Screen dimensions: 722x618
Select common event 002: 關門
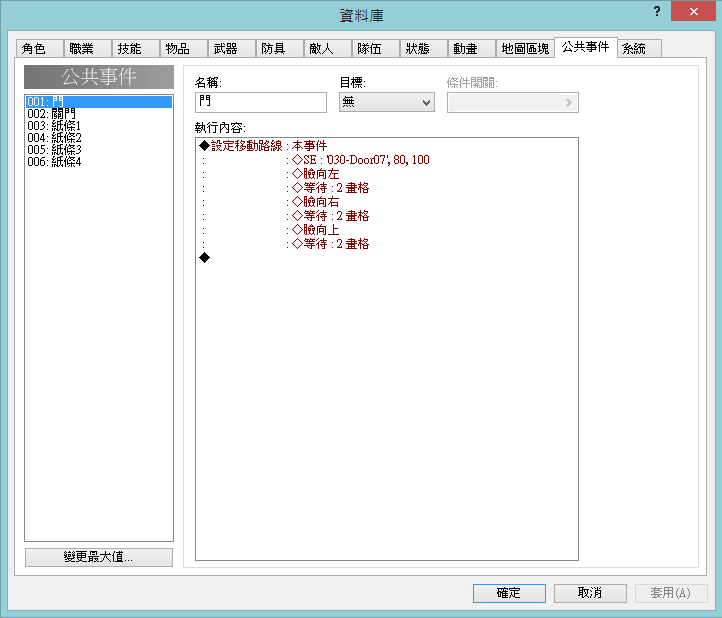(54, 114)
